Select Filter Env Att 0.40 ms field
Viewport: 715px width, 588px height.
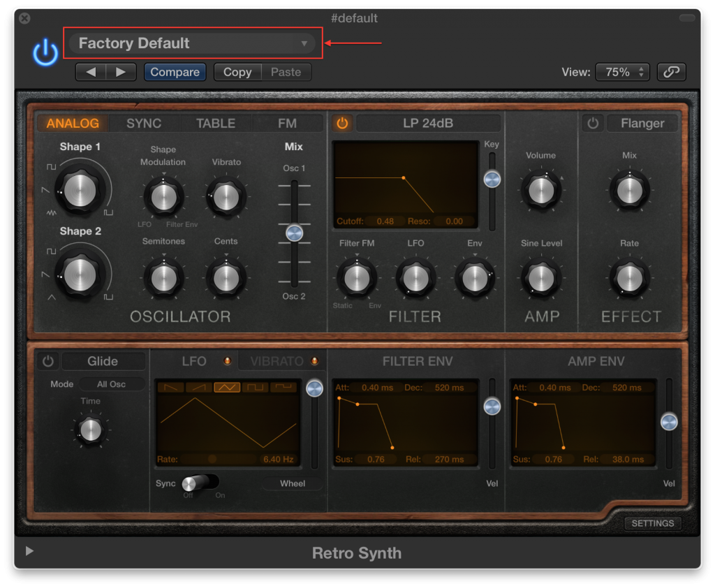point(377,388)
